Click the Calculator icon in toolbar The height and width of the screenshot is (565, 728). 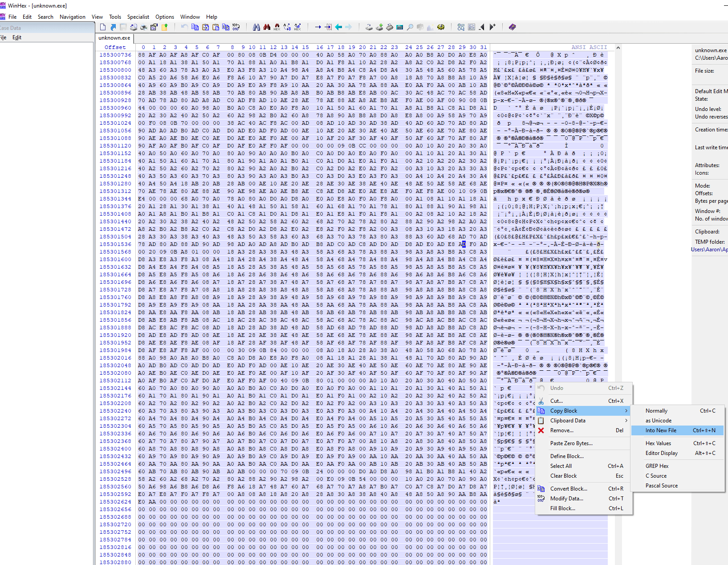pyautogui.click(x=400, y=27)
